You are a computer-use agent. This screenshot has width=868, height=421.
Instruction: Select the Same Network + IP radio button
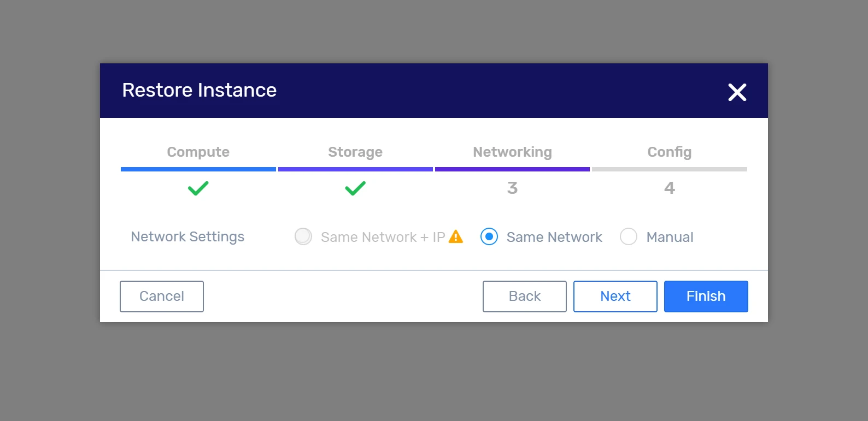coord(303,237)
